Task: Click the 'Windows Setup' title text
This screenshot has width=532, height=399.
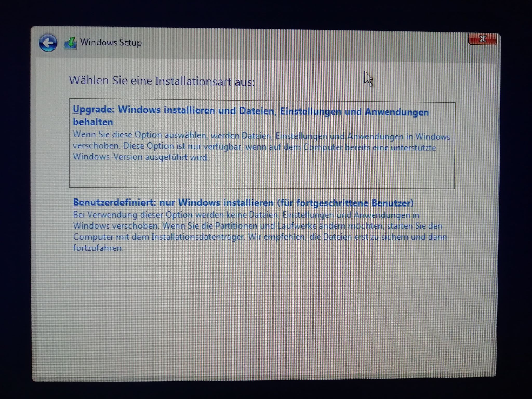Action: 111,42
